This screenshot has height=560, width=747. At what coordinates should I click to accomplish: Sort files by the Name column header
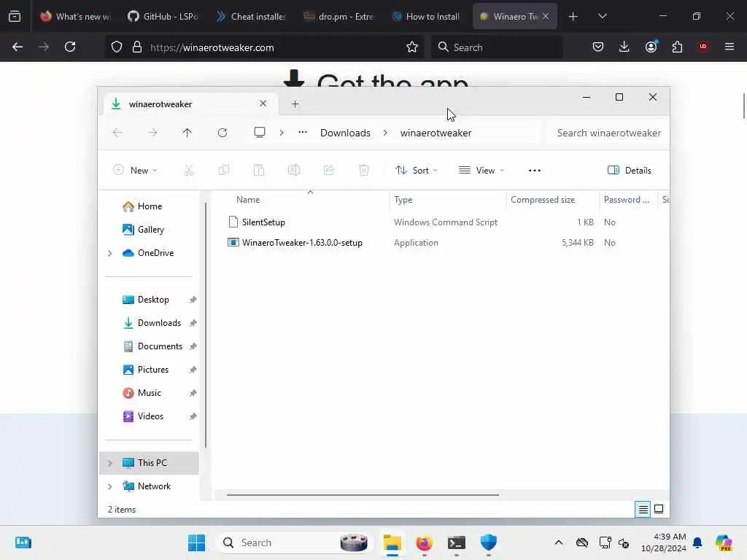248,200
